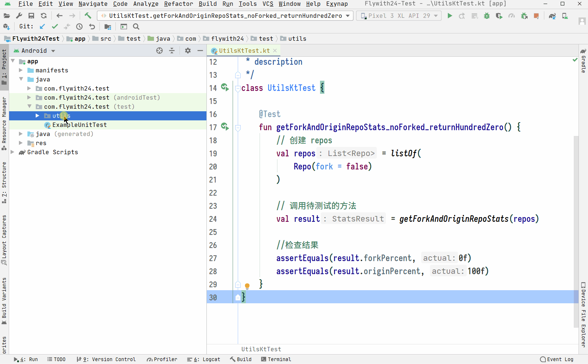Image resolution: width=588 pixels, height=364 pixels.
Task: Revert changes with the Git rollback arrow
Action: pos(92,27)
